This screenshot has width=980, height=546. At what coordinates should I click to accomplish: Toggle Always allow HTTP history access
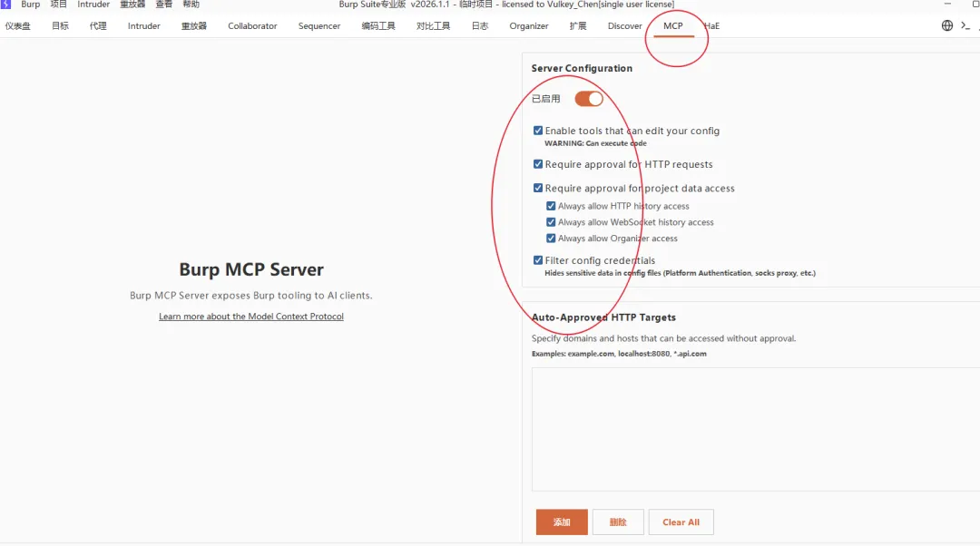click(551, 206)
